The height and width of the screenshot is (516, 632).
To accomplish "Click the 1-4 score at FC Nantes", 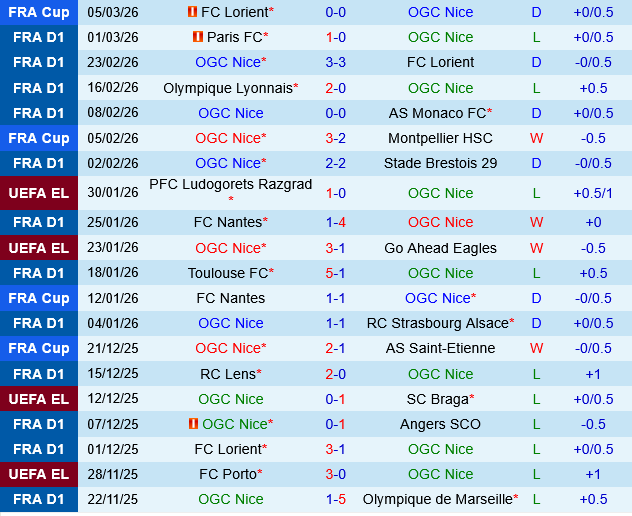I will 335,222.
